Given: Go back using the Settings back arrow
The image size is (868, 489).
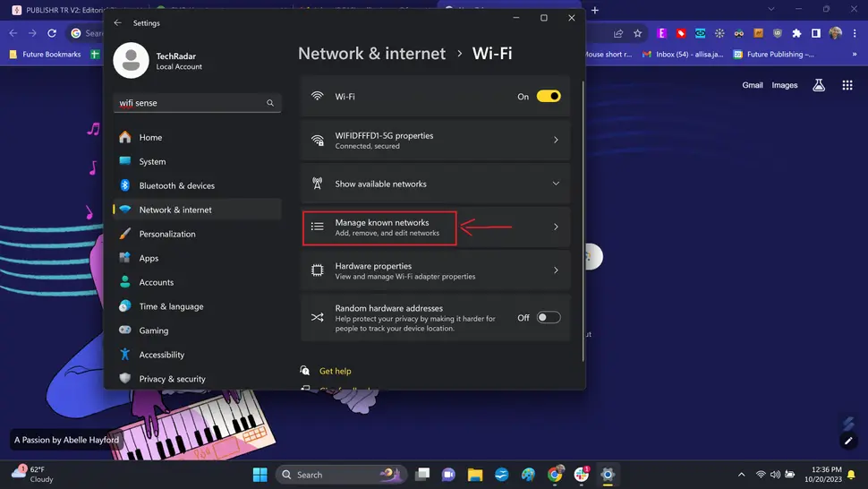Looking at the screenshot, I should 117,22.
